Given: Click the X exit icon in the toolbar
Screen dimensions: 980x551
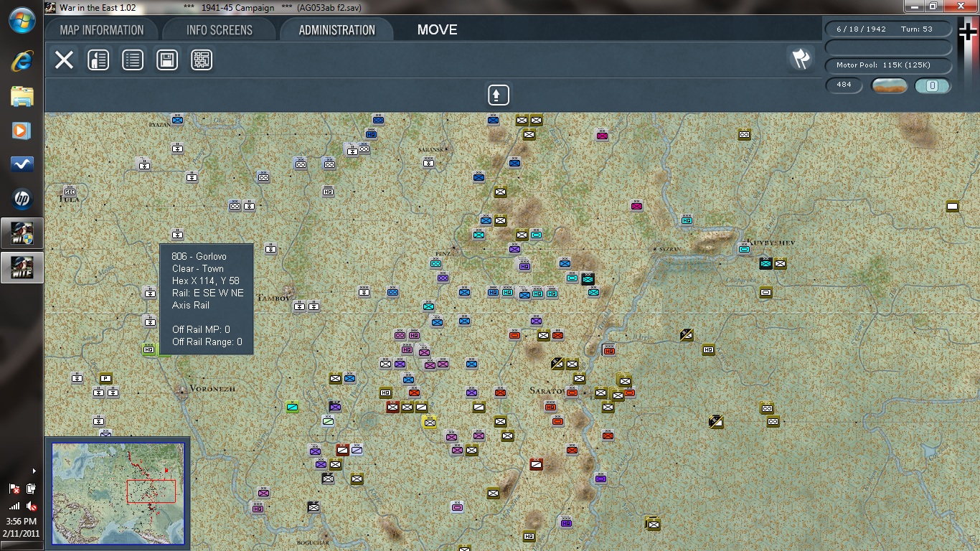Looking at the screenshot, I should pos(65,60).
